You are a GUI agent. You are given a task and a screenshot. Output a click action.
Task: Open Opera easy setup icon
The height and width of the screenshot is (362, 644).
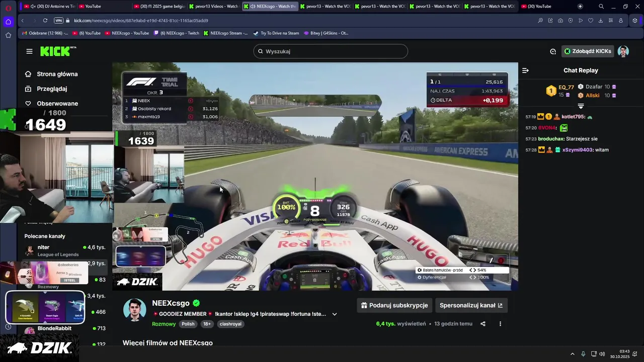click(x=611, y=21)
